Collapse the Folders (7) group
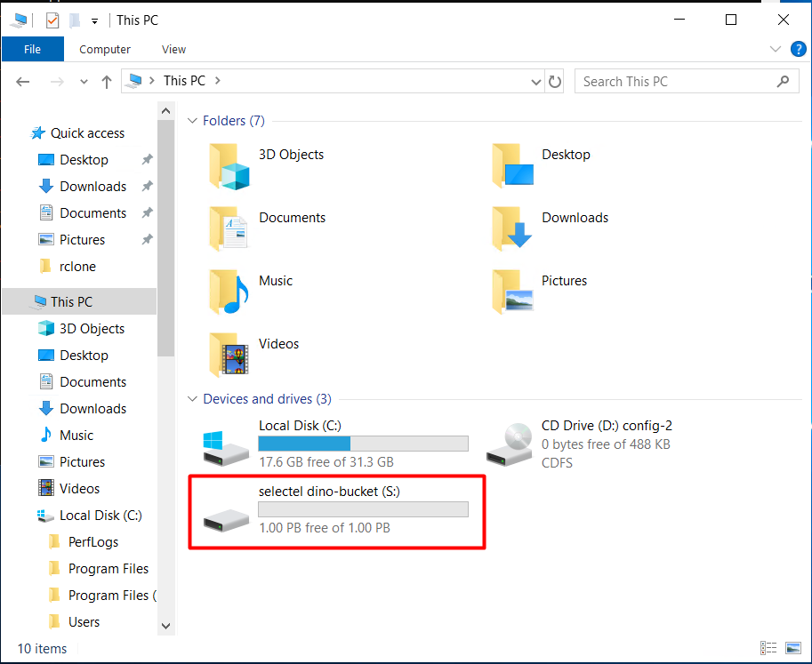This screenshot has width=812, height=664. point(192,121)
